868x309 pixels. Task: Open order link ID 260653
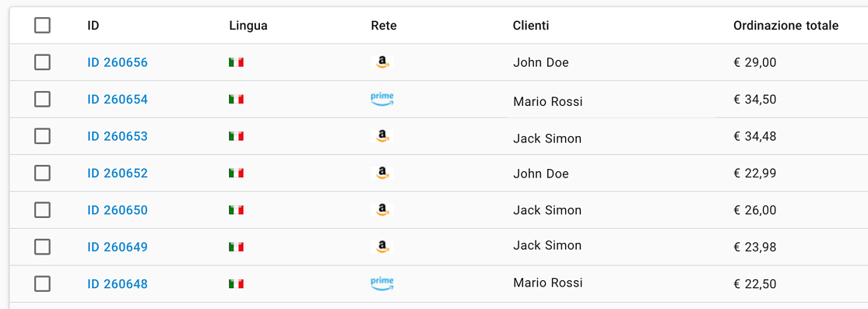(118, 136)
